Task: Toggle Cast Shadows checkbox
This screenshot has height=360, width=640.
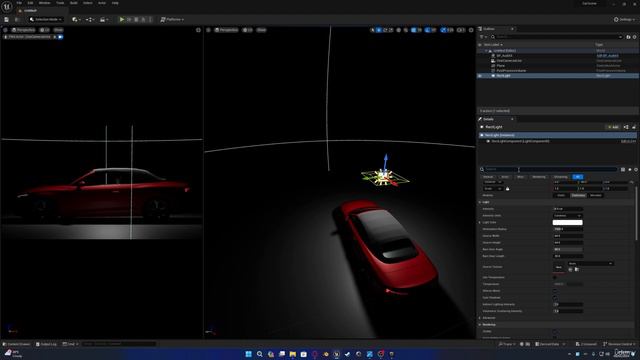Action: [x=554, y=298]
